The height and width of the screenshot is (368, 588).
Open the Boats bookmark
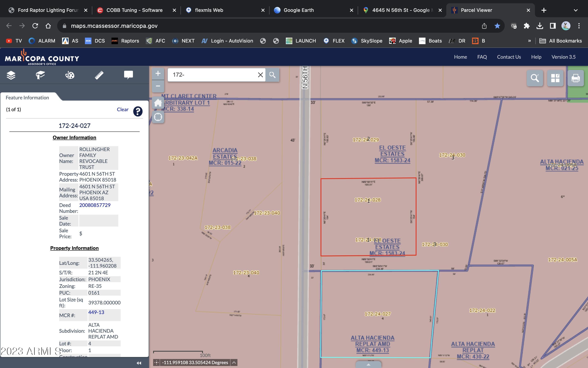(430, 41)
